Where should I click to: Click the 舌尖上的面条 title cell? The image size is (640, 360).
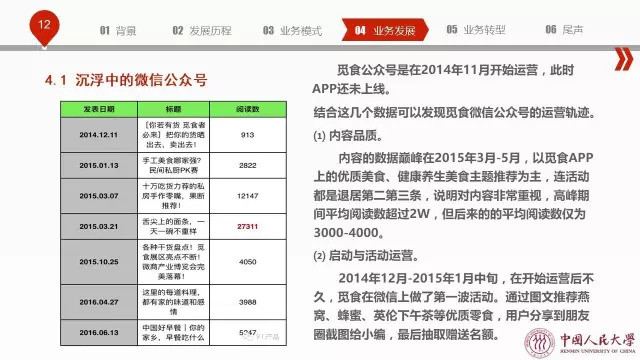click(x=173, y=227)
